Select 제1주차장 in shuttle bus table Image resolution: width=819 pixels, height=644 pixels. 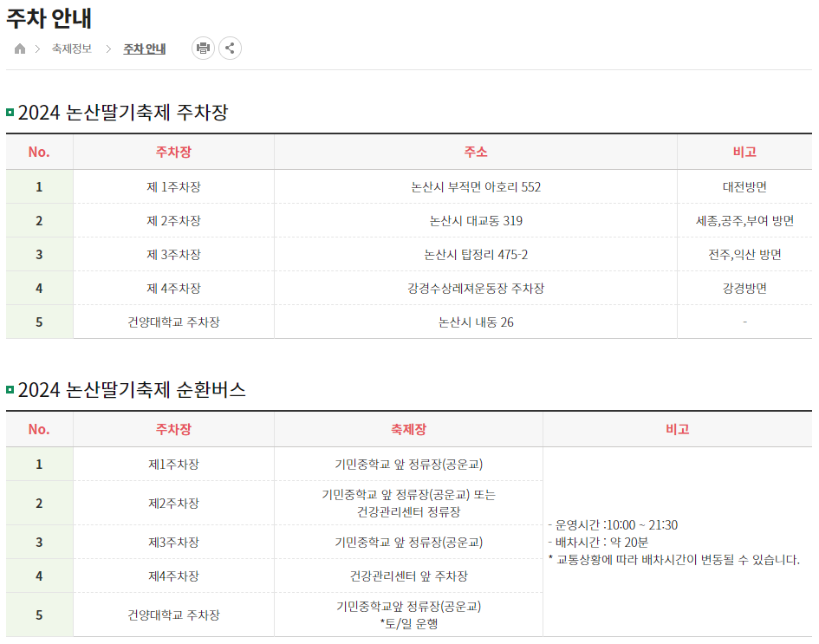[173, 465]
